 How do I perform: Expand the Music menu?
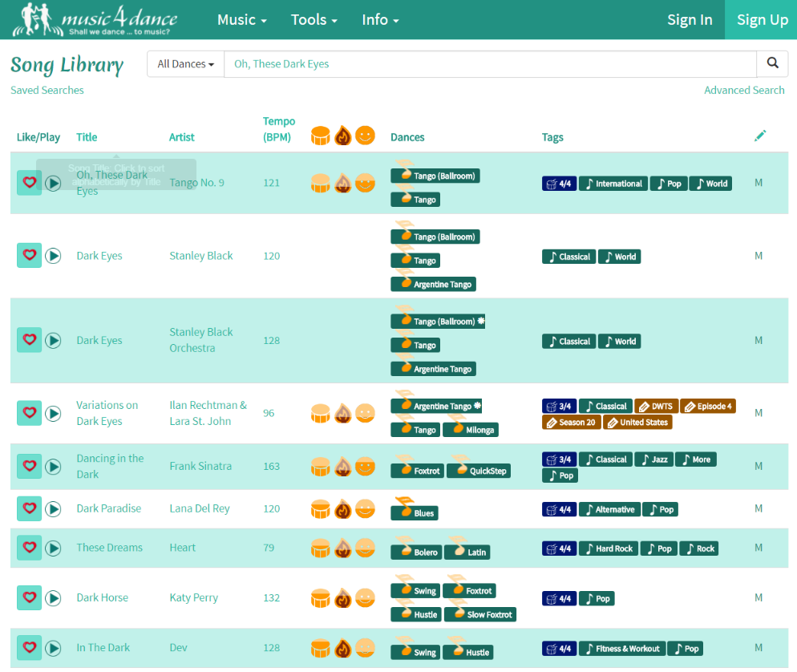[x=242, y=20]
